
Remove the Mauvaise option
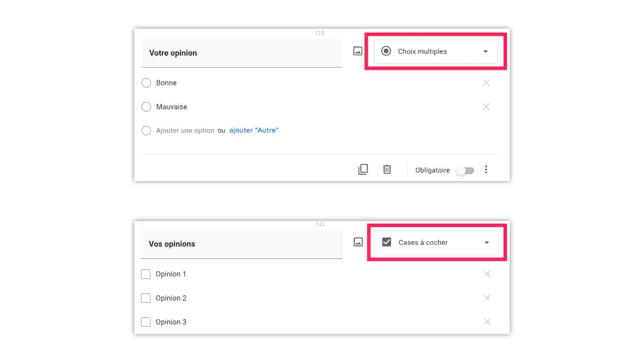tap(486, 106)
